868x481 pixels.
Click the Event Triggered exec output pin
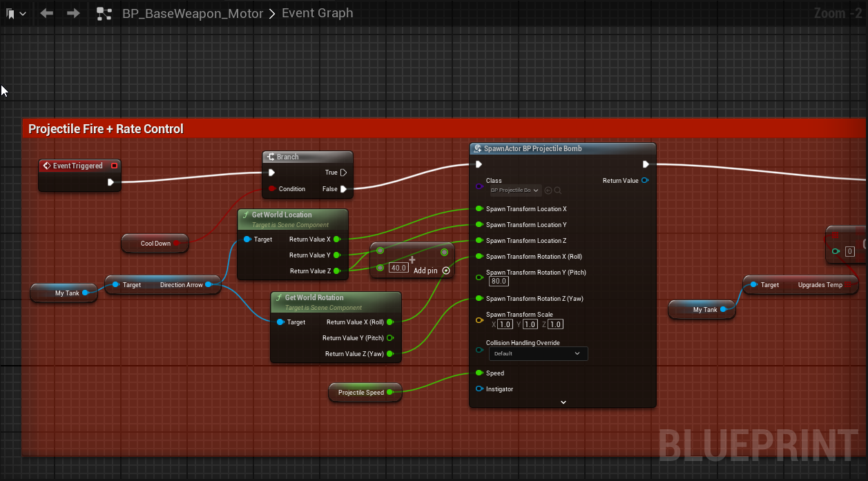pyautogui.click(x=110, y=182)
